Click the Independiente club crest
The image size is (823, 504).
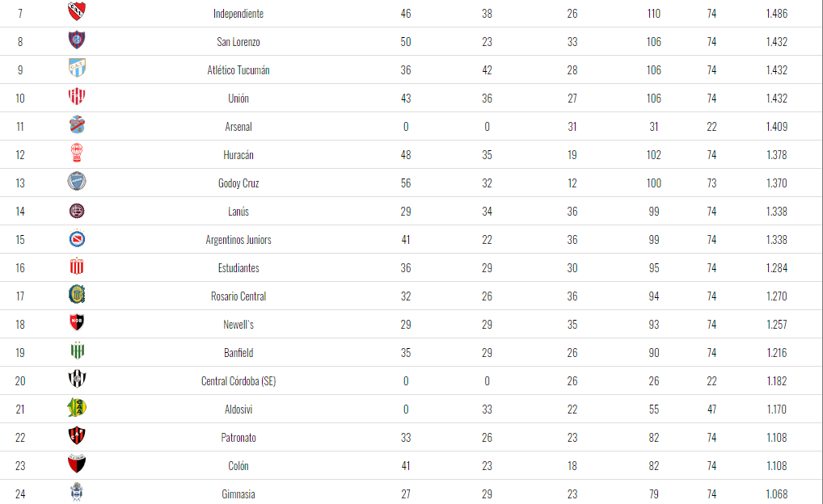[x=77, y=12]
